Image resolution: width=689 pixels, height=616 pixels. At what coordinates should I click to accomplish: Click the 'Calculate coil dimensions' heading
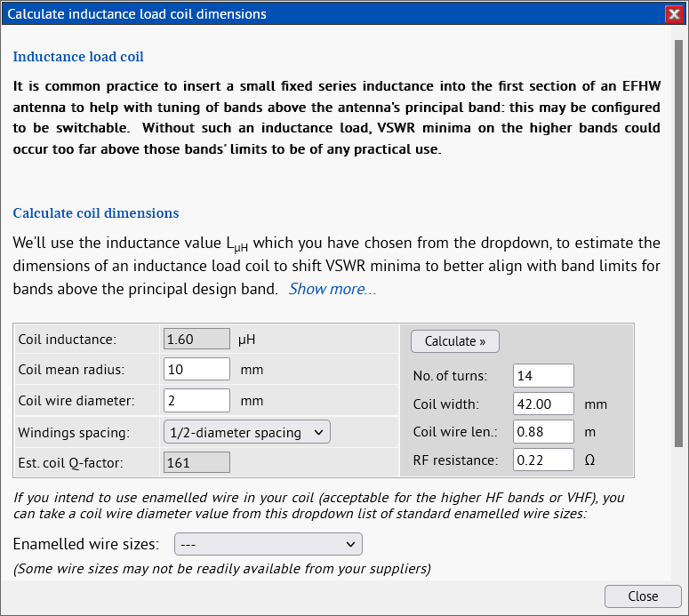95,213
